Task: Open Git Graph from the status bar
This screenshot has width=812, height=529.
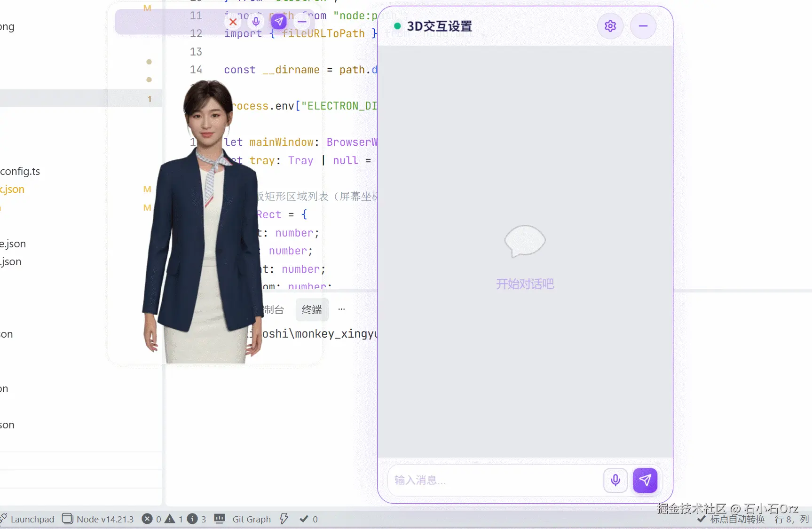Action: click(252, 519)
